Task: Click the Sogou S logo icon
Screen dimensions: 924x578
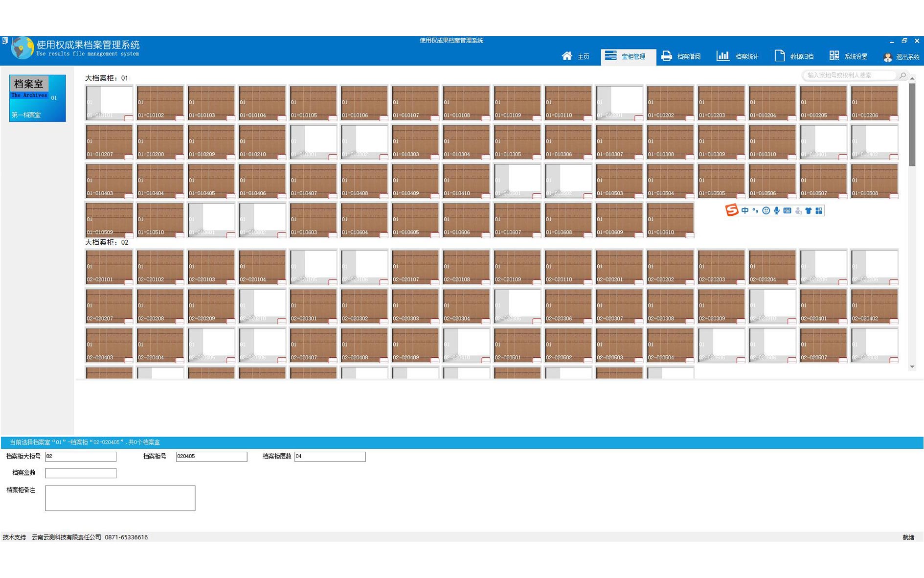Action: point(731,210)
